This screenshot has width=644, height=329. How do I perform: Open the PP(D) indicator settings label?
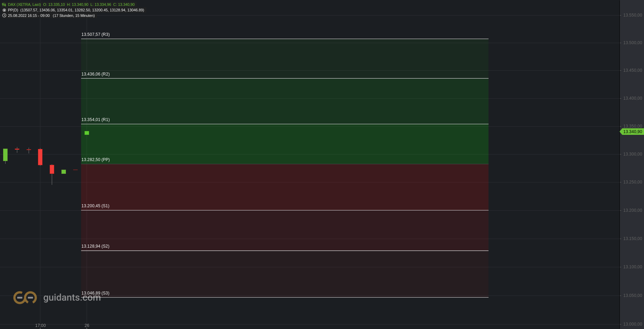13,10
